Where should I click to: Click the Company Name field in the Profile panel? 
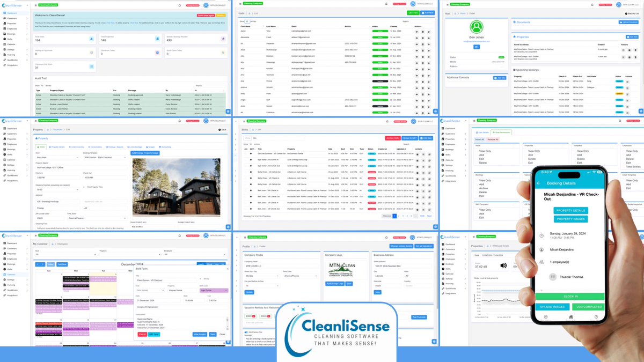click(x=281, y=266)
